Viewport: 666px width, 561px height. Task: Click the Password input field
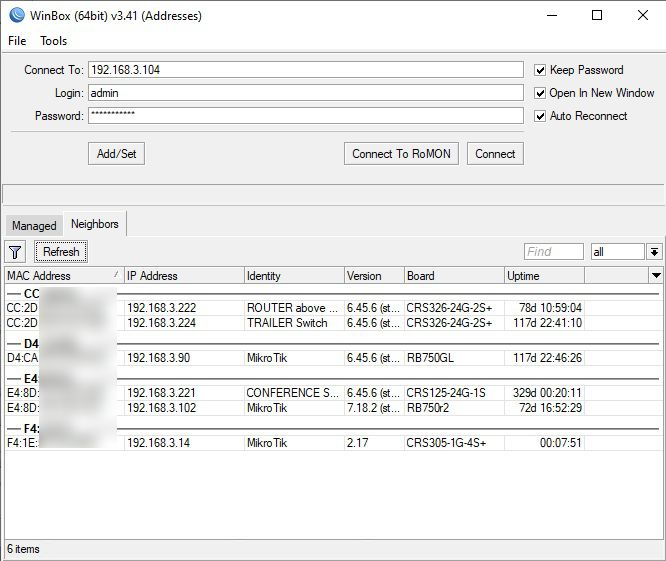click(x=306, y=116)
